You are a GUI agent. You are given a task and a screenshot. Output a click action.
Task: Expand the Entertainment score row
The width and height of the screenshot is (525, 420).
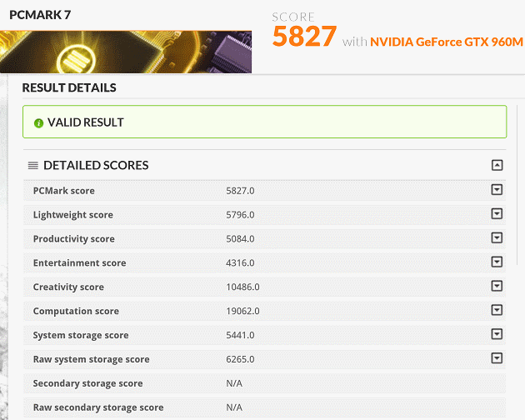(x=497, y=262)
